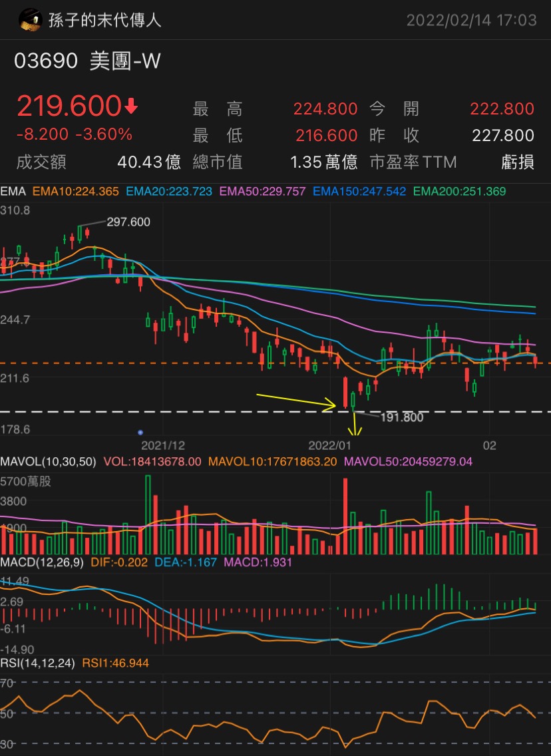Image resolution: width=551 pixels, height=756 pixels.
Task: Tap turnover value 40.43億
Action: click(149, 162)
